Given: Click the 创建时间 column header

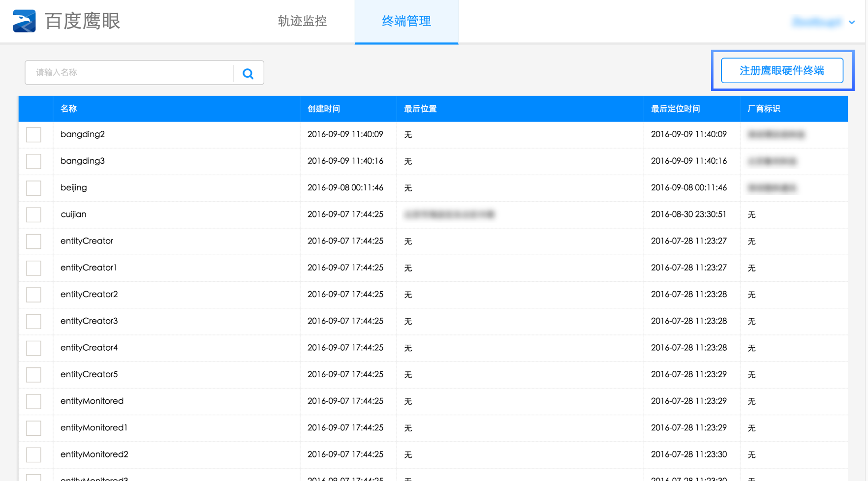Looking at the screenshot, I should 323,109.
